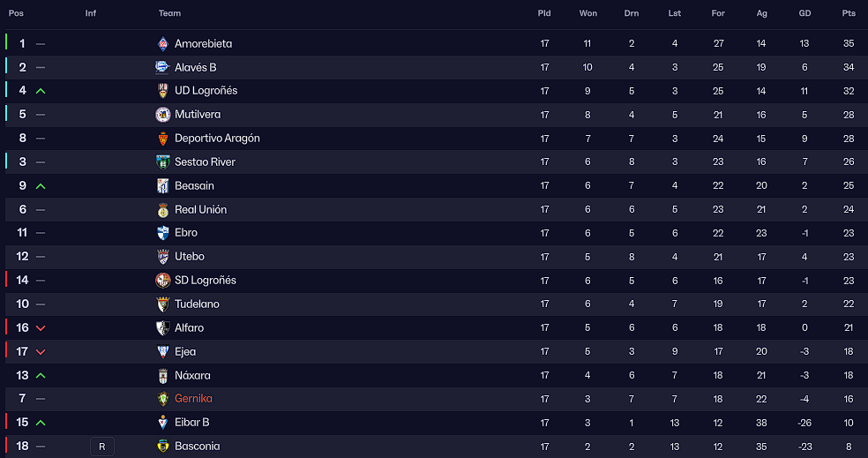Open the Tudelano team page
Viewport: 868px width, 458px height.
click(197, 304)
